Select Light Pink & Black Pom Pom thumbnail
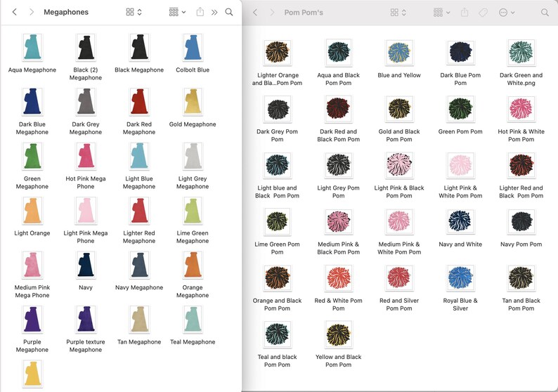Image resolution: width=558 pixels, height=392 pixels. pyautogui.click(x=399, y=165)
